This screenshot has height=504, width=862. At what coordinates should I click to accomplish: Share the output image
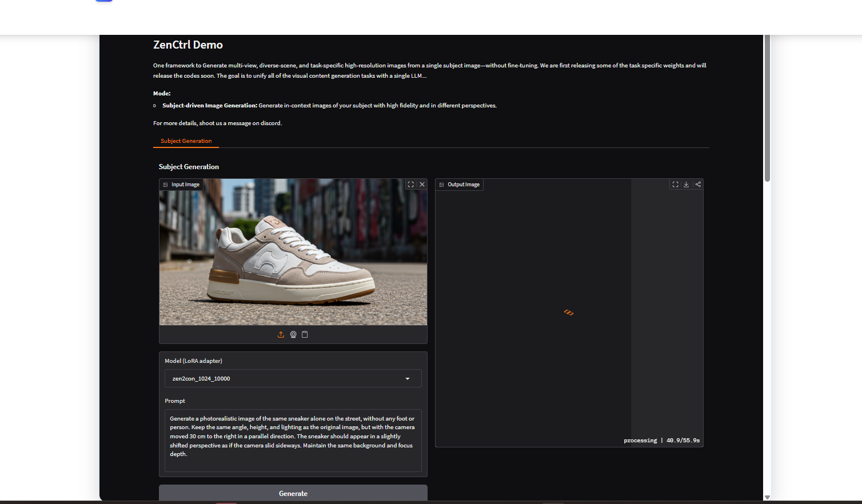698,185
